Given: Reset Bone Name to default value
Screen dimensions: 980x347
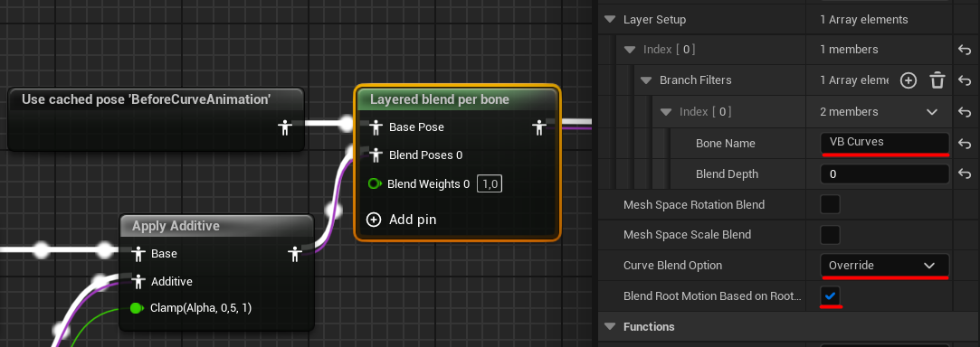Looking at the screenshot, I should point(964,143).
